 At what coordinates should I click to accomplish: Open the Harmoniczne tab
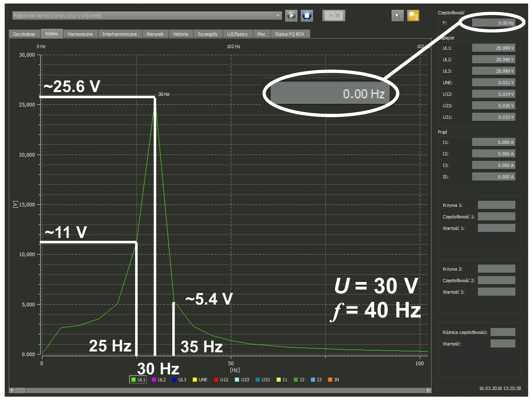click(x=80, y=34)
